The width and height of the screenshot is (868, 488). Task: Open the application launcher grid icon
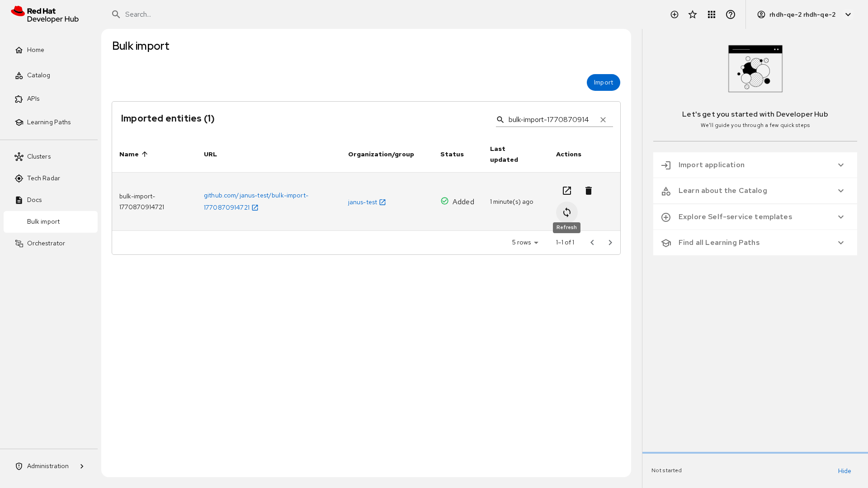click(x=711, y=14)
